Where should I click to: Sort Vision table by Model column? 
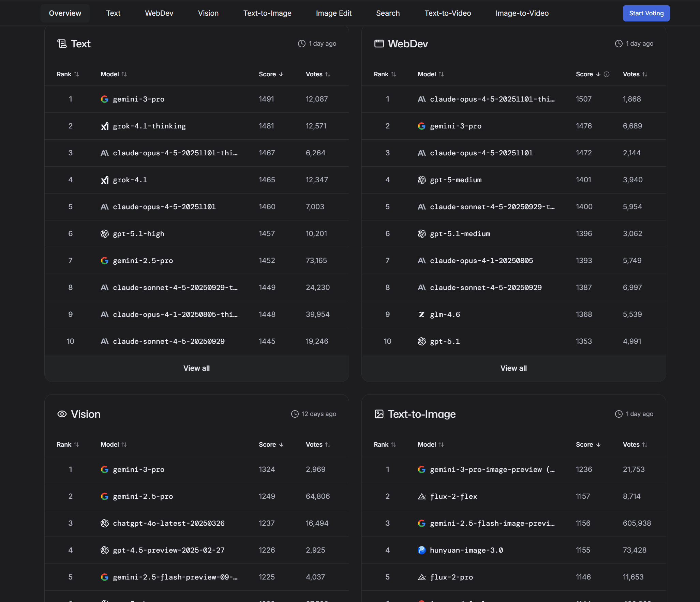[113, 445]
